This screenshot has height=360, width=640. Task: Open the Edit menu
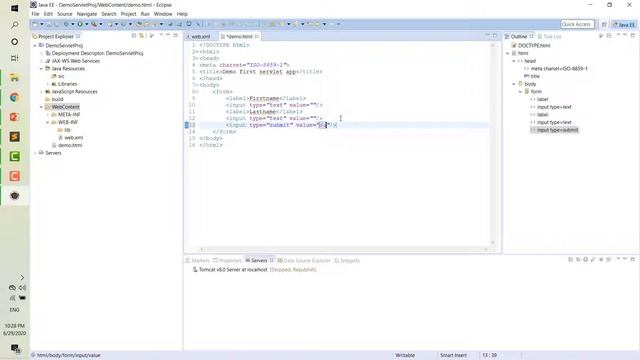pyautogui.click(x=48, y=14)
